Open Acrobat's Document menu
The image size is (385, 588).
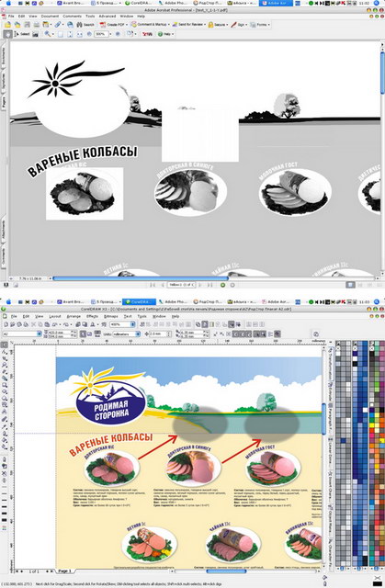tap(50, 17)
